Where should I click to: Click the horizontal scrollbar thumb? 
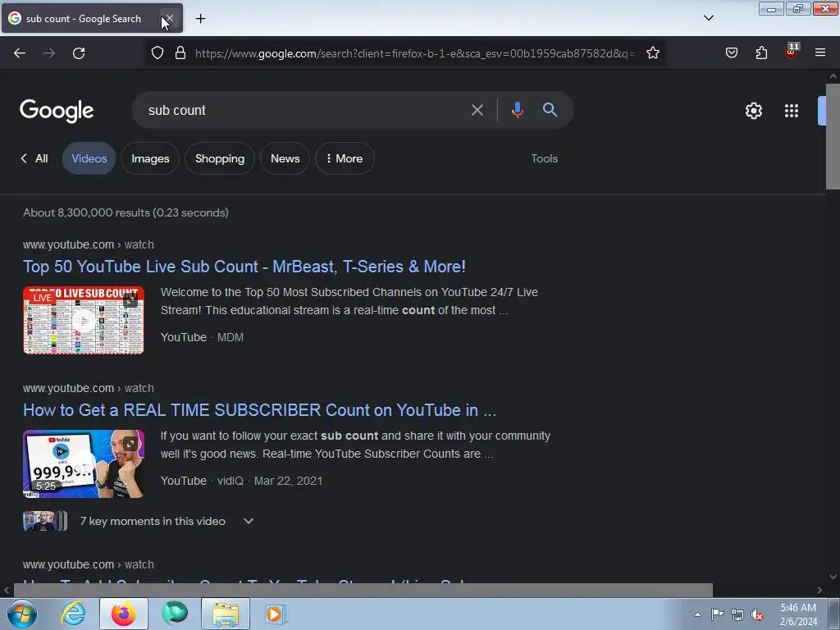363,590
